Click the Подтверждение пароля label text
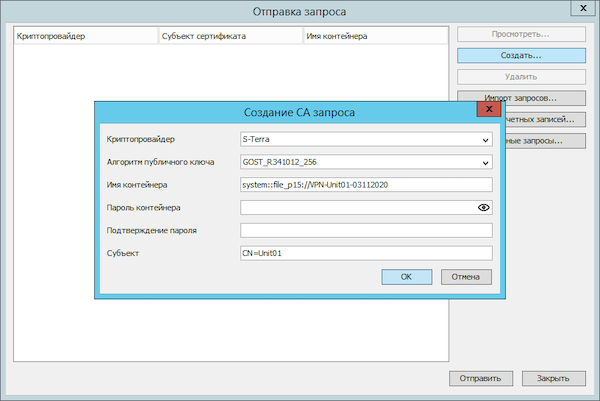This screenshot has height=401, width=600. pos(152,230)
